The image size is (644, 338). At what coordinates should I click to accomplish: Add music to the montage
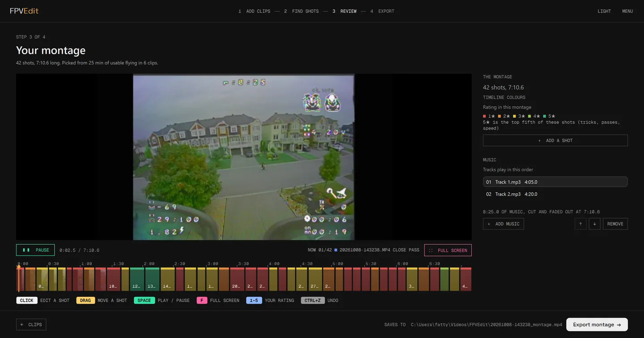503,224
